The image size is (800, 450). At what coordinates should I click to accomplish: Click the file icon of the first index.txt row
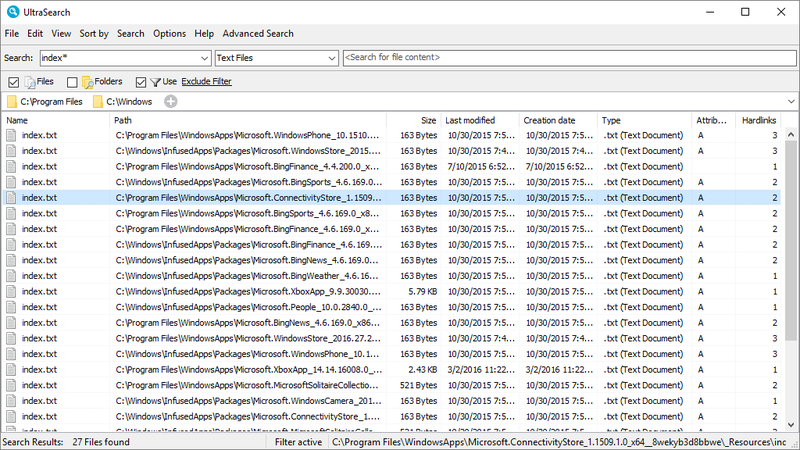[12, 135]
